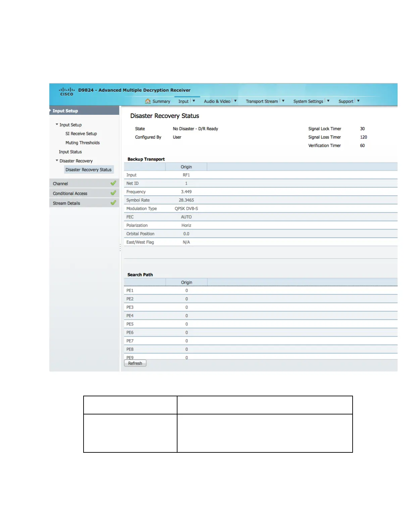Click the PE7 row label
The image size is (411, 532).
click(130, 341)
